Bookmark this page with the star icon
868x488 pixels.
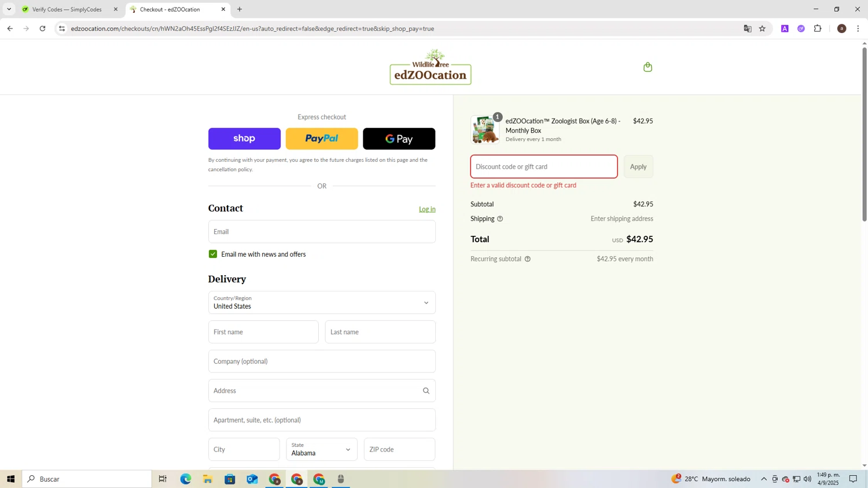(762, 28)
